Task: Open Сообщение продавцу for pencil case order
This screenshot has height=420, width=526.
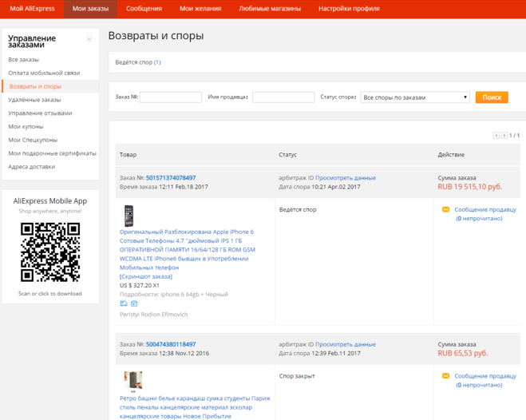Action: click(x=485, y=376)
